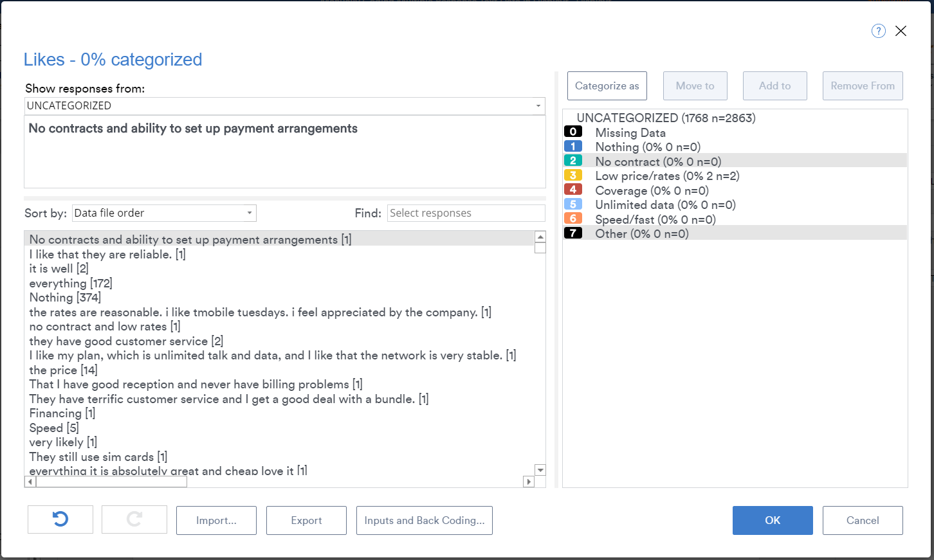Click the black "0" Missing Data badge
This screenshot has height=560, width=934.
click(573, 132)
